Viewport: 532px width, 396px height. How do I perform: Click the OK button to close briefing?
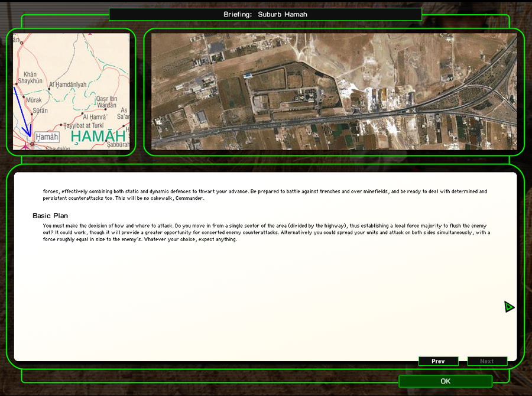pyautogui.click(x=445, y=381)
